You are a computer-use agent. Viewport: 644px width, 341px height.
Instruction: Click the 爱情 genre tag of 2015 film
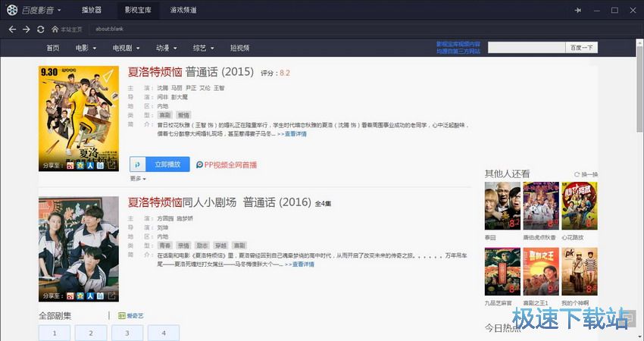183,115
